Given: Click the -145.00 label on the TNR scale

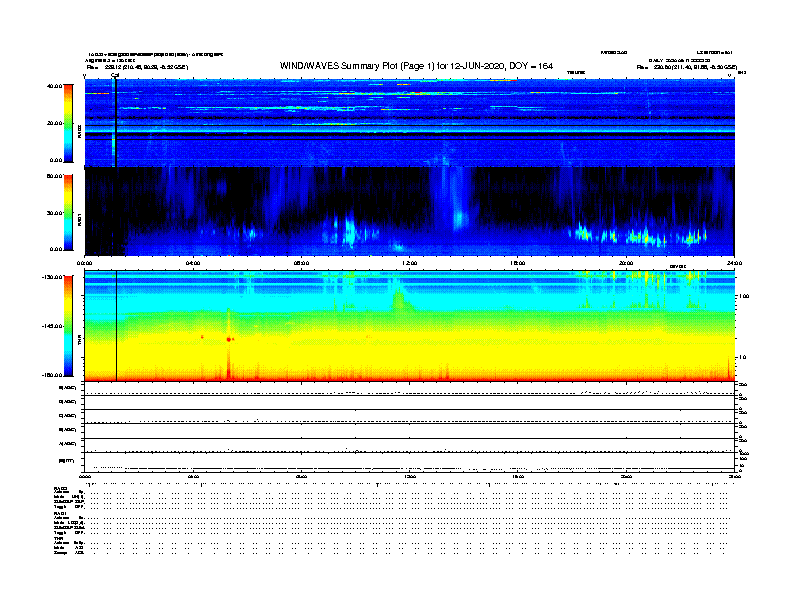Looking at the screenshot, I should 52,326.
